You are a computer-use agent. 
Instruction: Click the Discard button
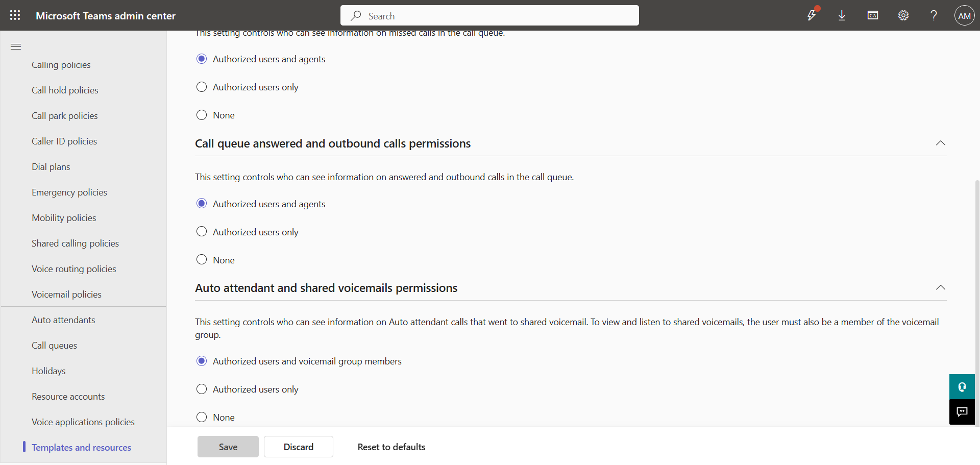[299, 447]
